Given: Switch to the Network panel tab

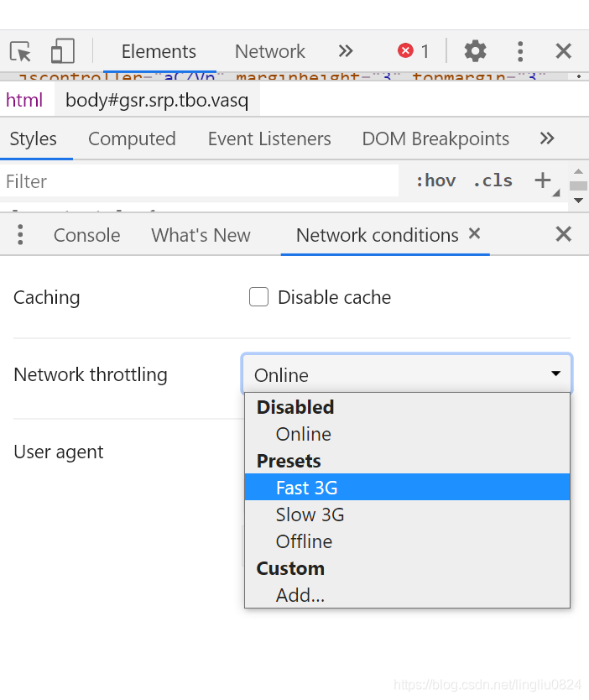Looking at the screenshot, I should [270, 51].
